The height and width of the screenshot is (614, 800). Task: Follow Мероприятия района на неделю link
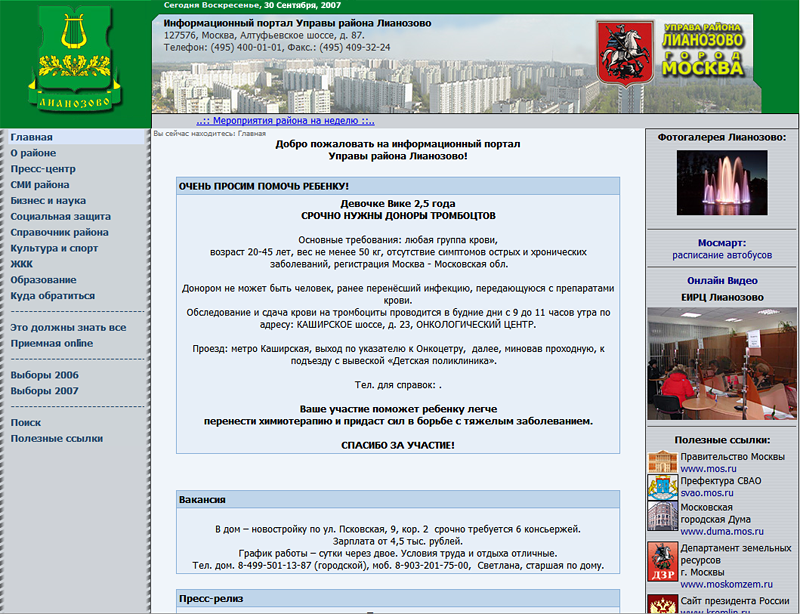point(285,121)
